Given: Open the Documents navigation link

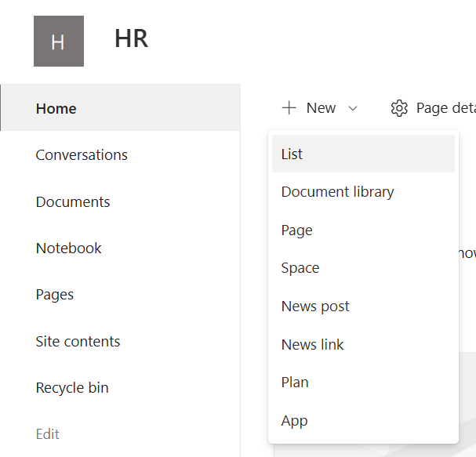Looking at the screenshot, I should pos(73,201).
